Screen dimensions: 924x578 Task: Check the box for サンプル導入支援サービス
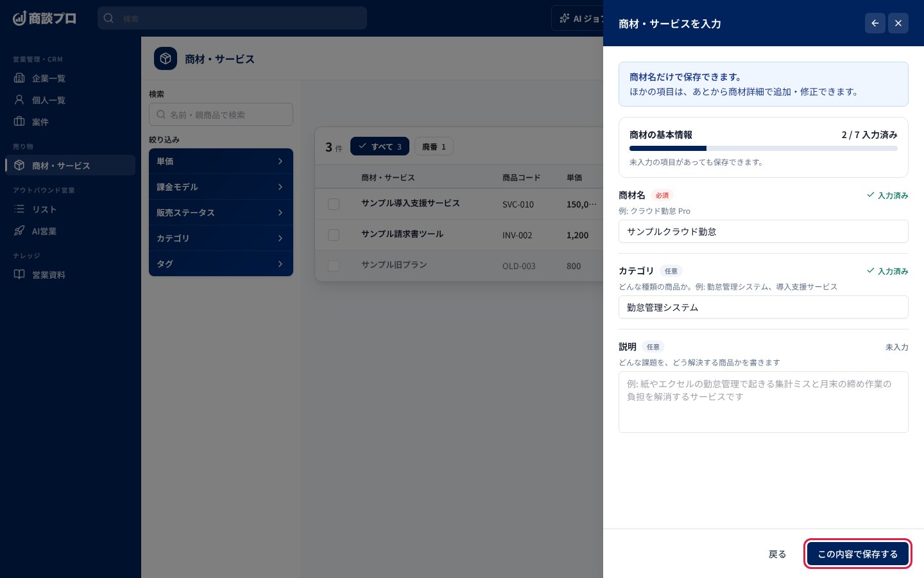tap(334, 204)
